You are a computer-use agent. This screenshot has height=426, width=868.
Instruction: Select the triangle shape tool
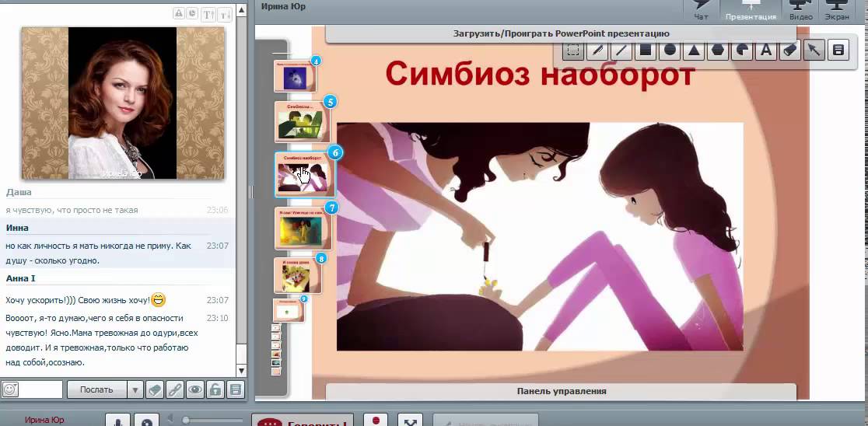[694, 51]
